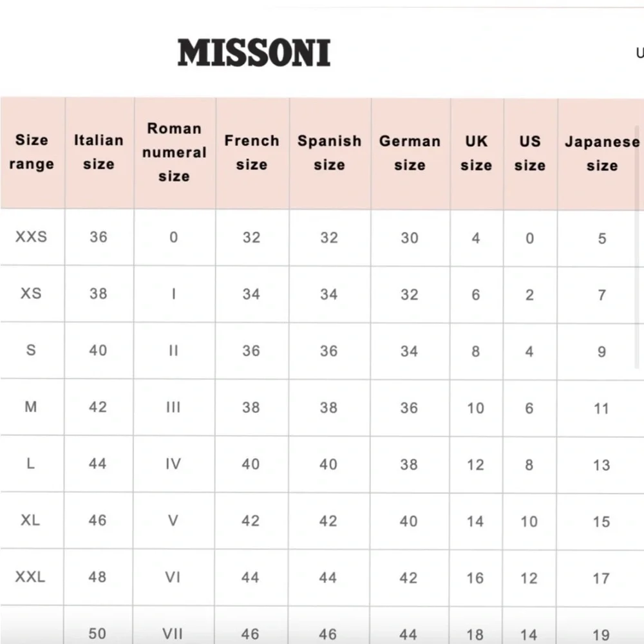Click the Roman numeral size header
644x644 pixels.
(x=175, y=153)
